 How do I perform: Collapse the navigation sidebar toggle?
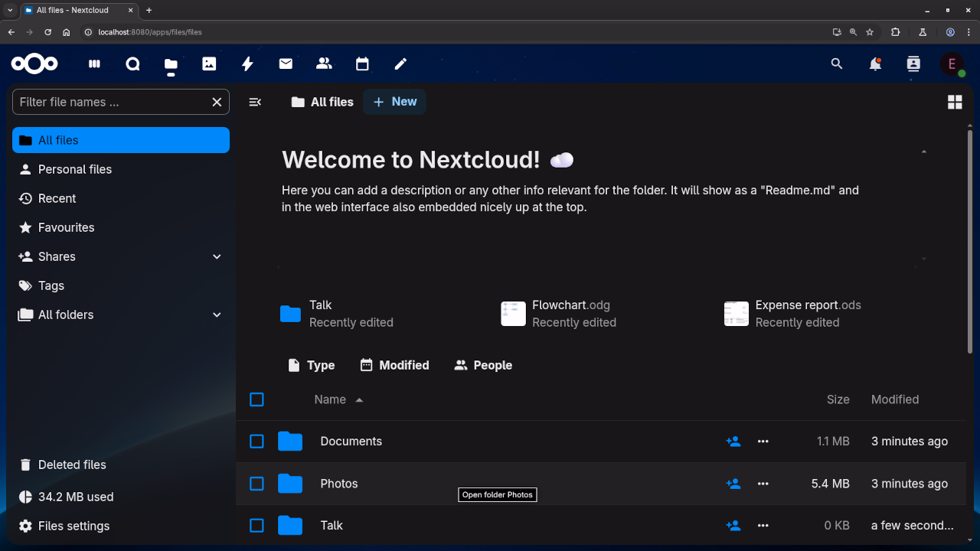[x=256, y=102]
